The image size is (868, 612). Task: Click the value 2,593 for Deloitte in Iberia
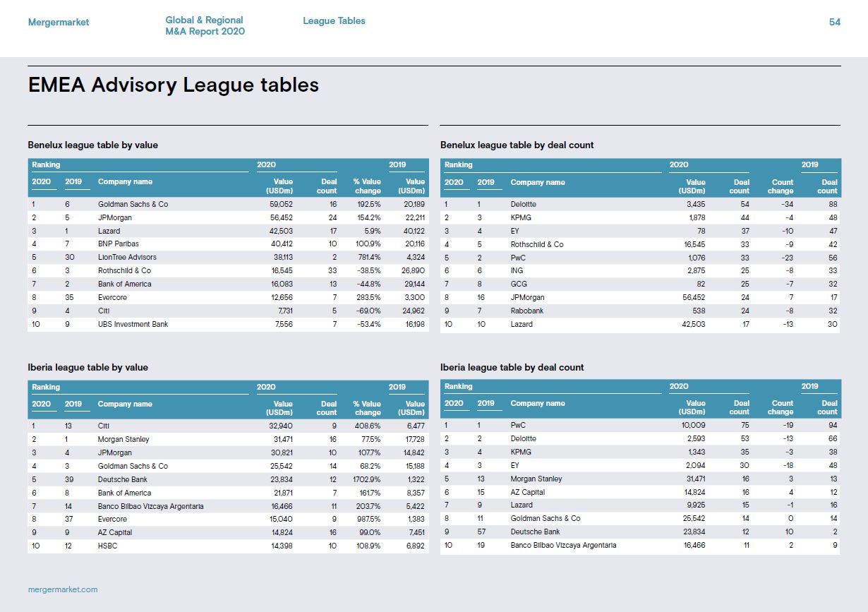coord(696,438)
